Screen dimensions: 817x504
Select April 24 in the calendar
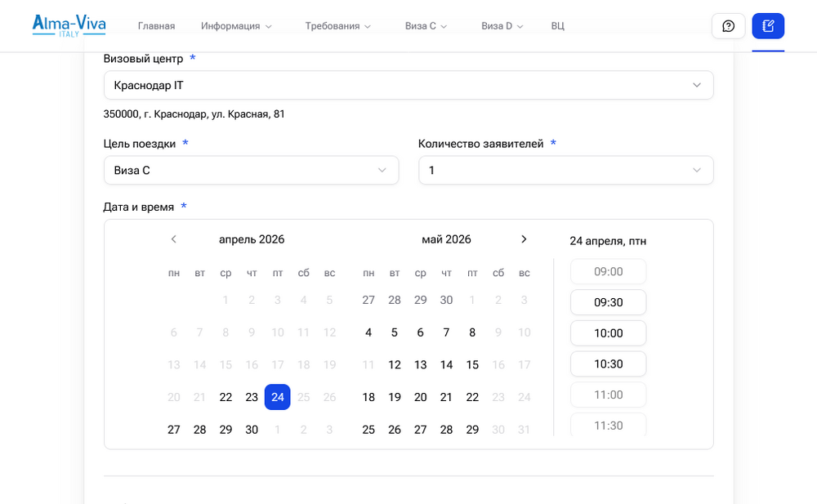point(278,397)
